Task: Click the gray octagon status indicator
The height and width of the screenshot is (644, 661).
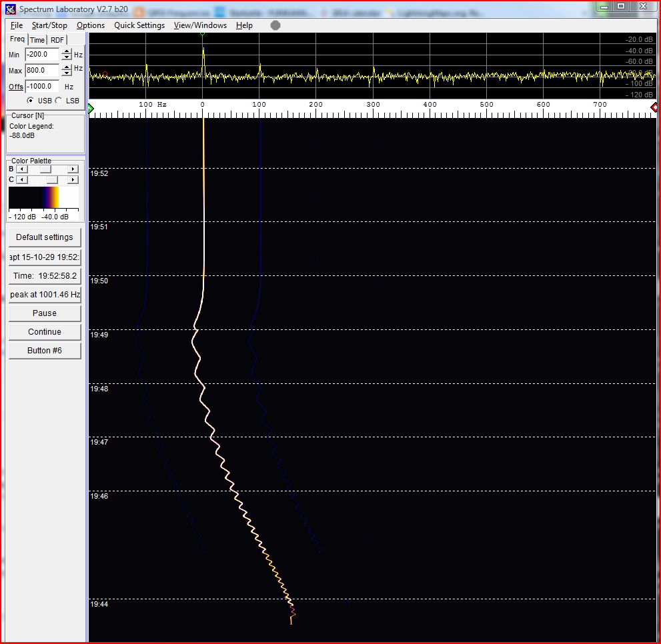Action: pyautogui.click(x=275, y=25)
